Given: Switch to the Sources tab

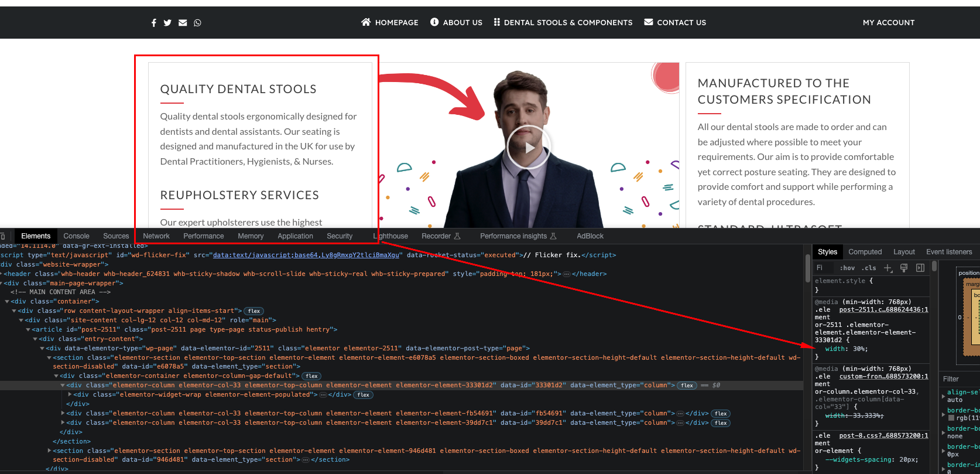Looking at the screenshot, I should pos(116,236).
